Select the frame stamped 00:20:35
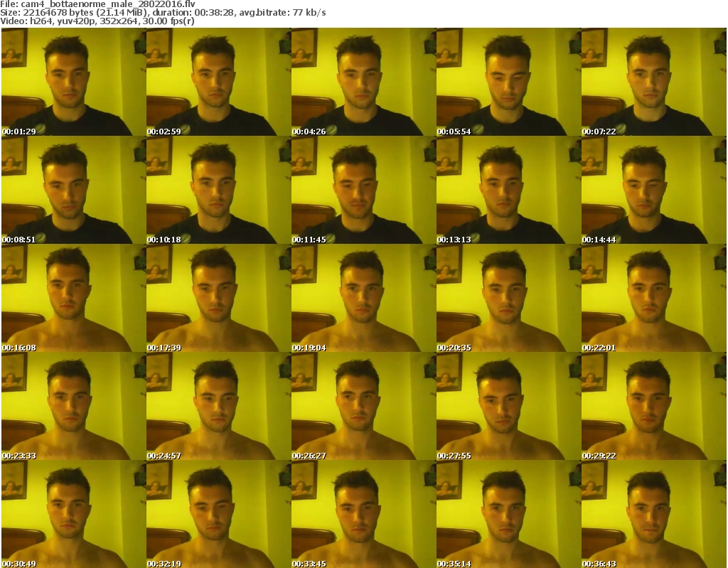 pyautogui.click(x=508, y=298)
